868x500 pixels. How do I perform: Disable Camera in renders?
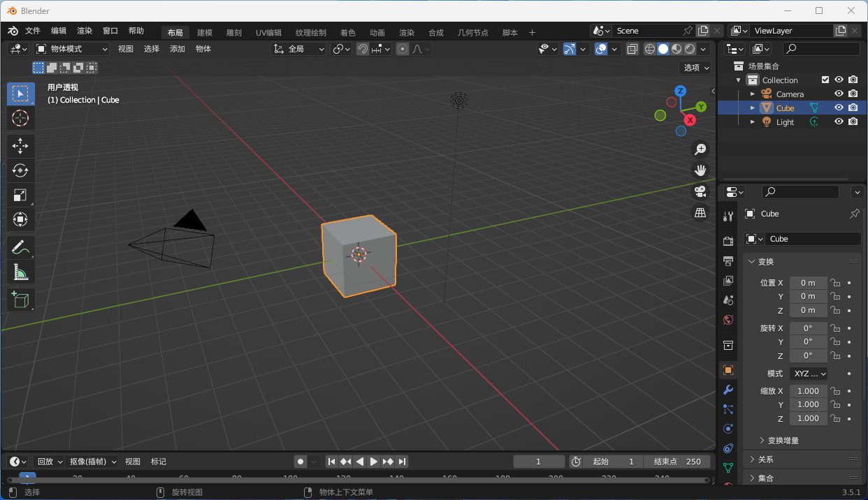click(853, 94)
